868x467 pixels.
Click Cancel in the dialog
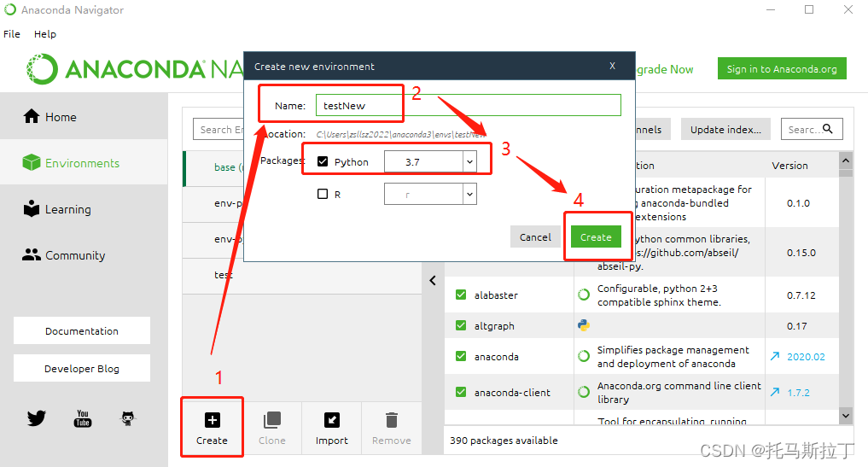535,237
